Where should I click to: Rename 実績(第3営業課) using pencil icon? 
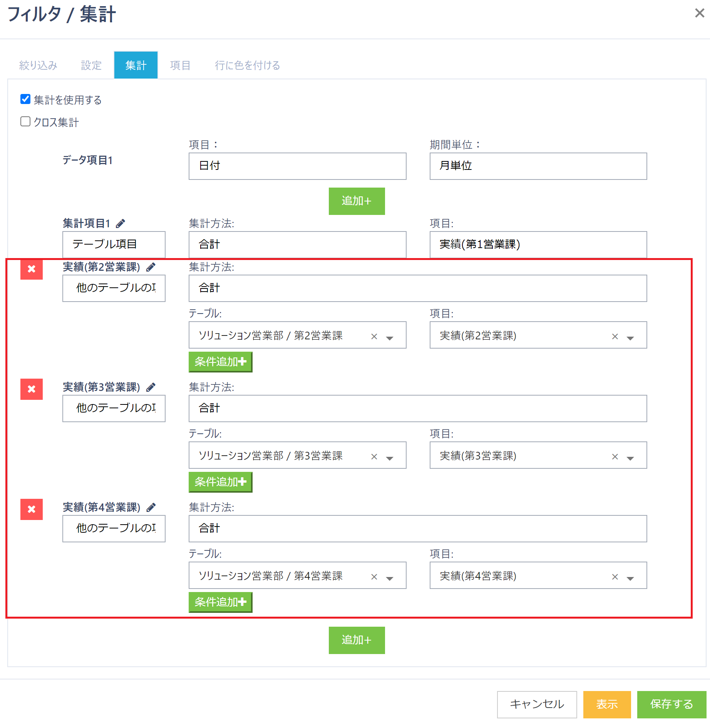point(151,387)
